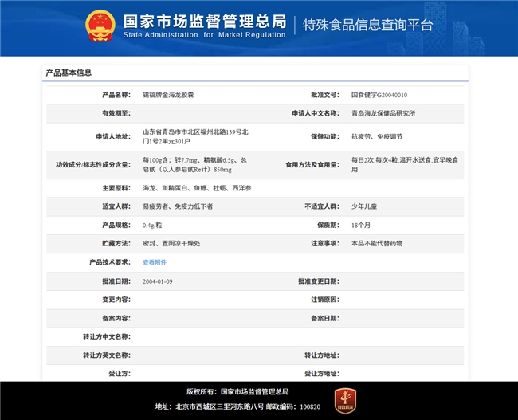The image size is (518, 420).
Task: Click the main ingredients list starting with 海龙
Action: pos(197,188)
